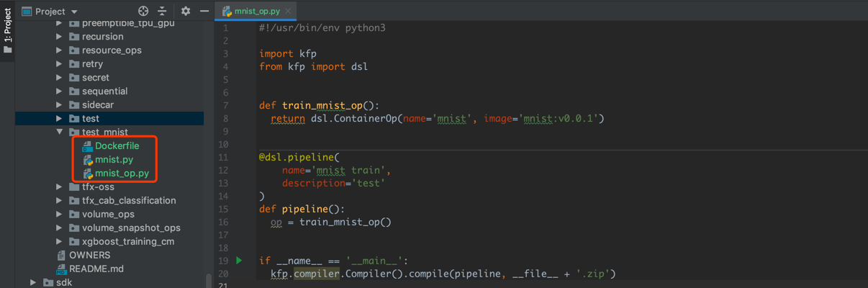Viewport: 868px width, 288px height.
Task: Close the mnist_op.py editor tab
Action: click(288, 12)
